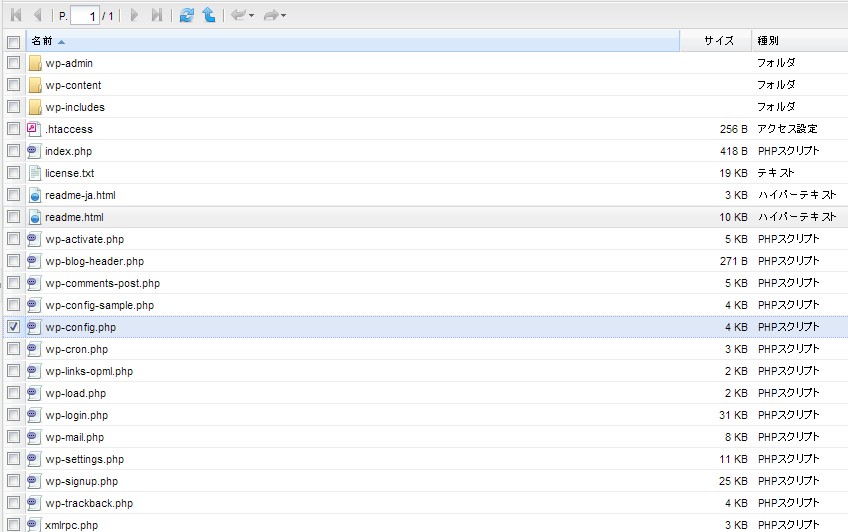Viewport: 848px width, 532px height.
Task: Sort by the 名前 column header
Action: pos(42,41)
